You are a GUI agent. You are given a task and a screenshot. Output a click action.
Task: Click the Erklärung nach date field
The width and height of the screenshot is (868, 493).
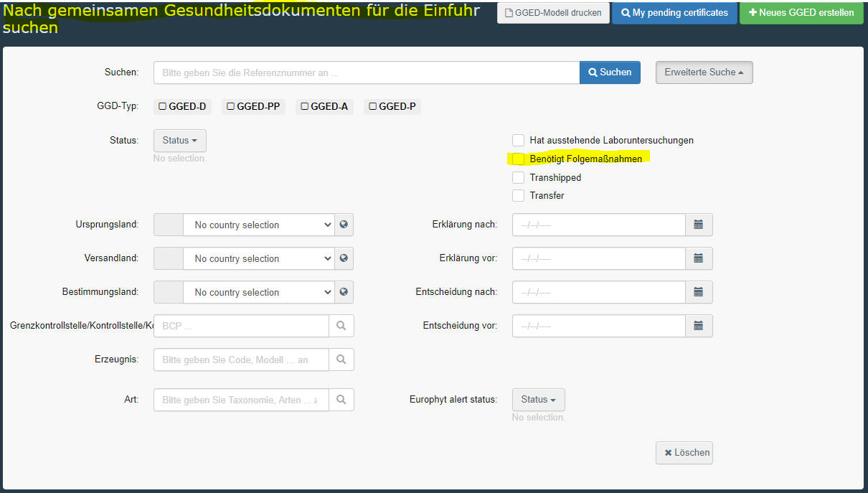(x=599, y=225)
